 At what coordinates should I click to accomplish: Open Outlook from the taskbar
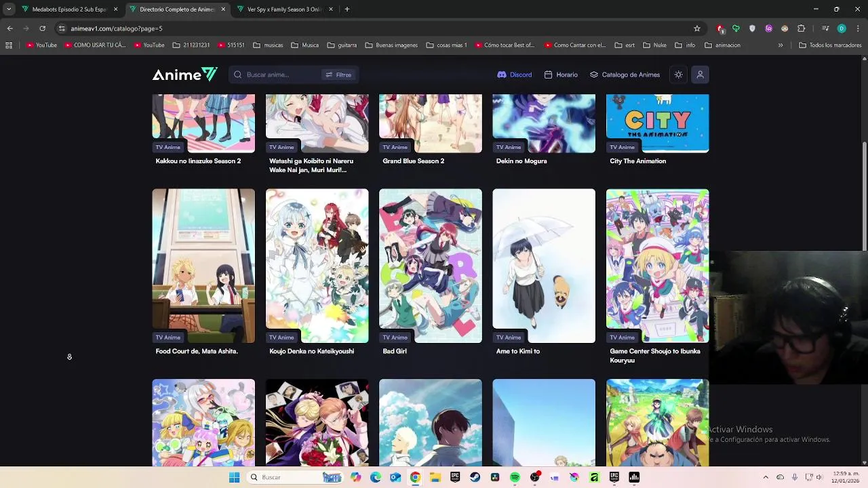click(395, 477)
